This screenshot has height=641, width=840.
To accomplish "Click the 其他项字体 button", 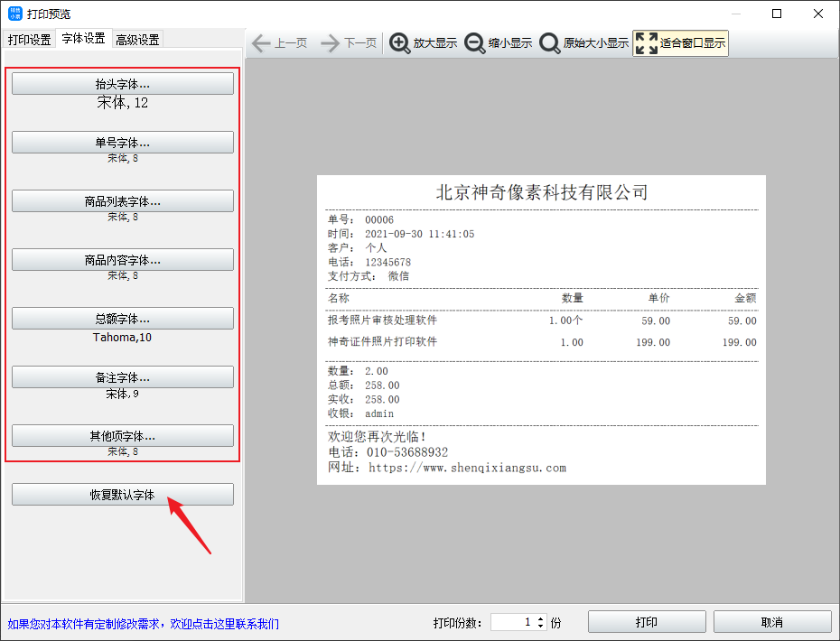I will (x=123, y=436).
